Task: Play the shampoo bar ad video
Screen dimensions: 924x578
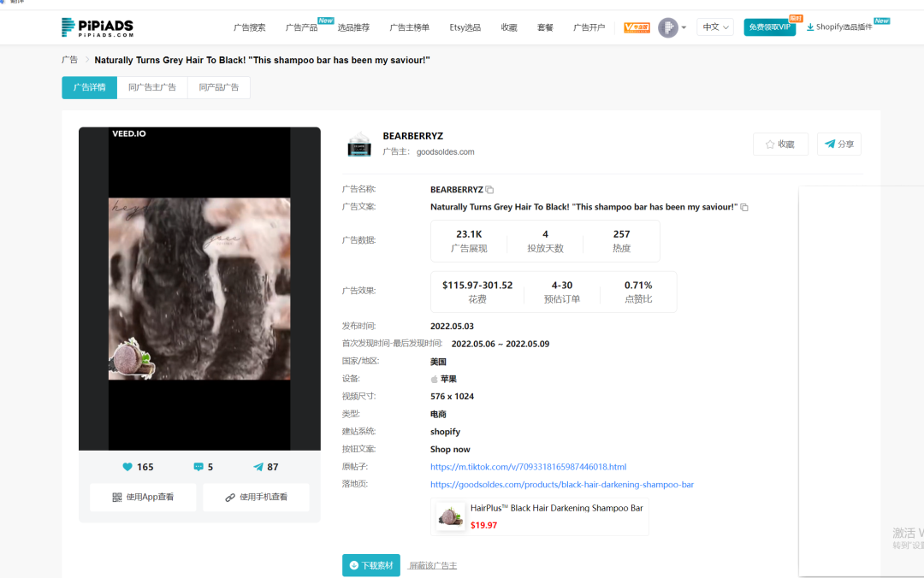Action: [199, 289]
